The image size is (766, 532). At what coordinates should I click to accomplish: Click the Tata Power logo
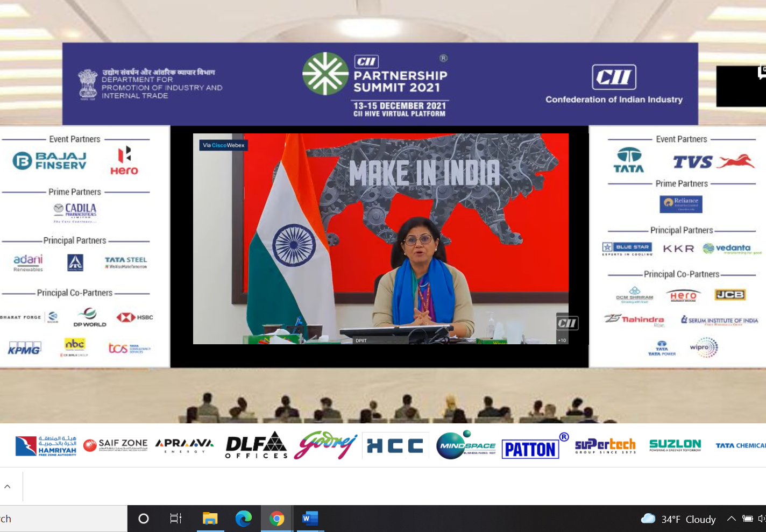click(x=662, y=348)
